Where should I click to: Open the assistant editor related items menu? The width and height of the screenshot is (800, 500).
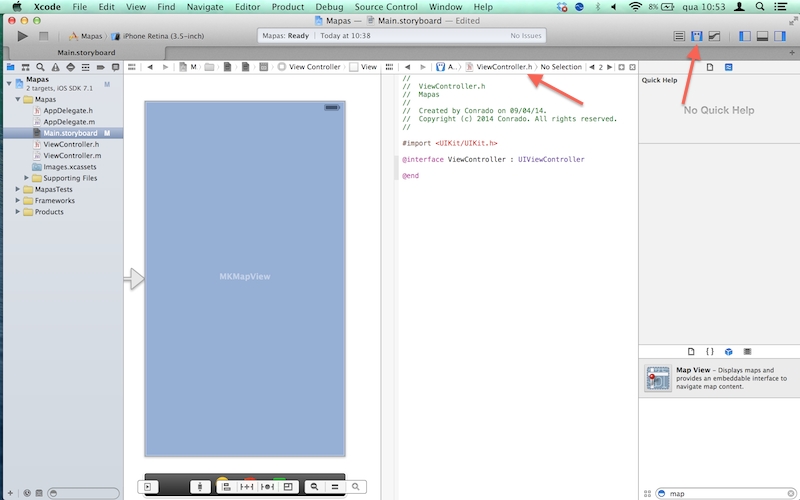[x=389, y=67]
